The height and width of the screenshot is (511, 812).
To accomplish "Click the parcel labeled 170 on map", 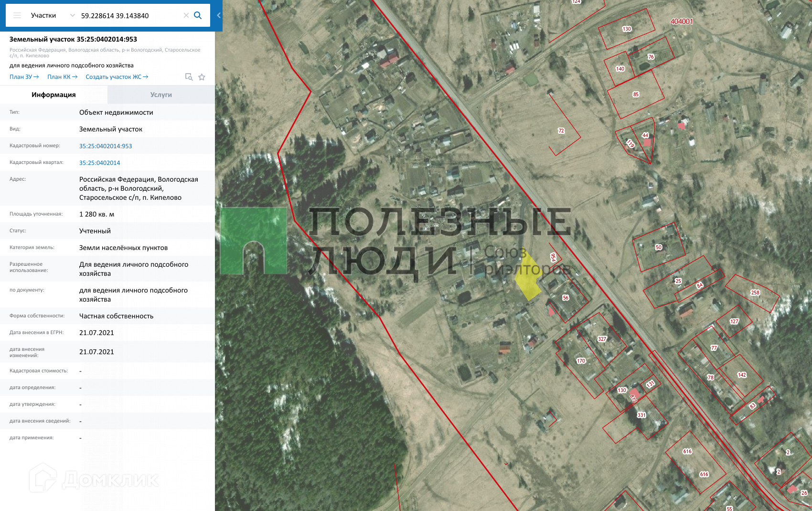I will pyautogui.click(x=581, y=361).
